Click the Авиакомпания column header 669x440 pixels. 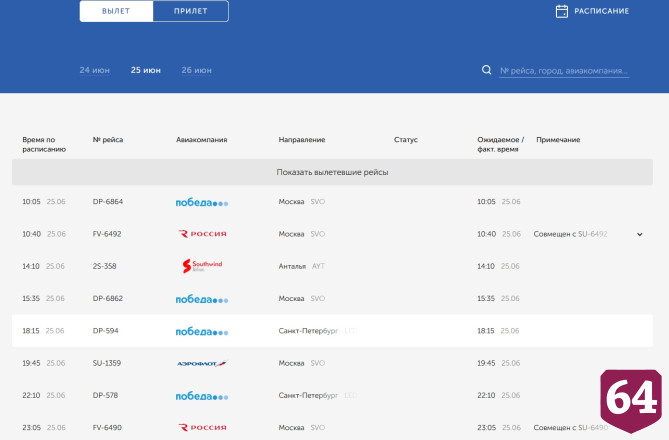click(x=201, y=140)
